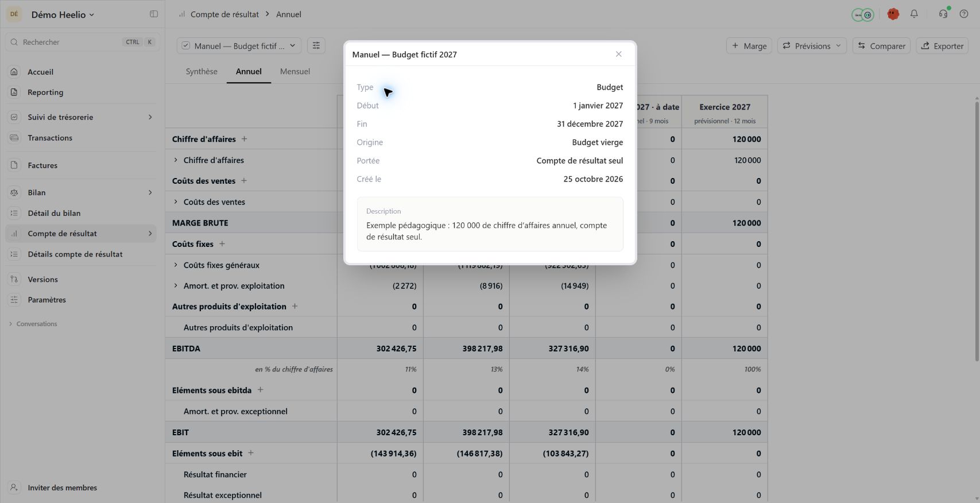Viewport: 980px width, 503px height.
Task: Select the Annuel tab
Action: click(x=249, y=72)
